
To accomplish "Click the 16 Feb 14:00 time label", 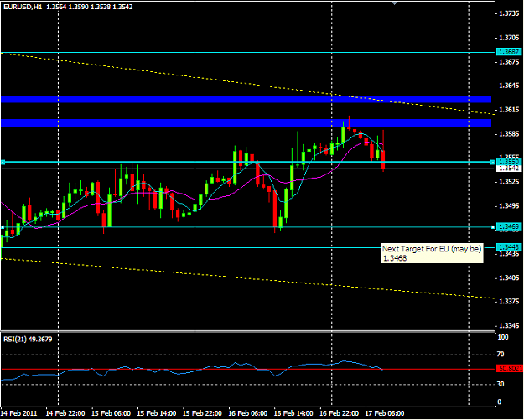I will [293, 413].
